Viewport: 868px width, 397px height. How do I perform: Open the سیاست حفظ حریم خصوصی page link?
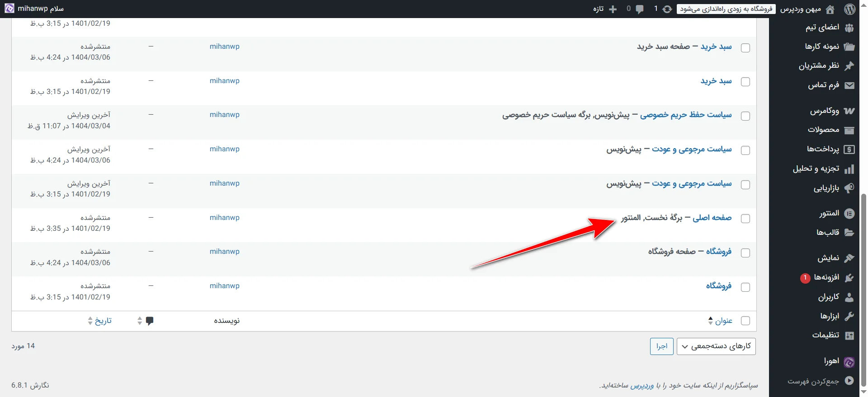click(685, 115)
